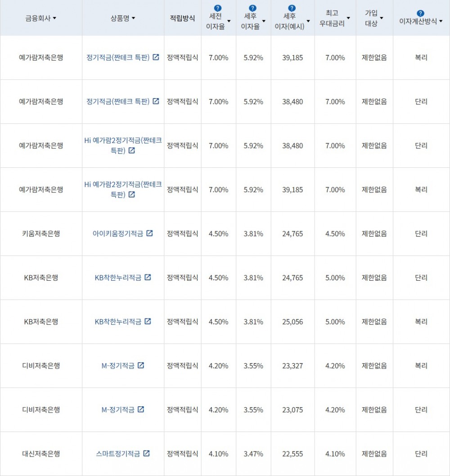Expand the 이자계산방식 sort dropdown
The height and width of the screenshot is (476, 450).
pyautogui.click(x=441, y=20)
